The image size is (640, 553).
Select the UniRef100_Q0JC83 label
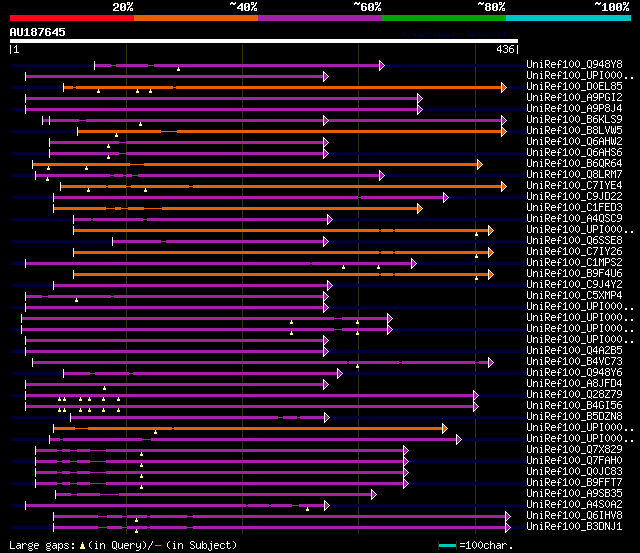click(x=574, y=472)
